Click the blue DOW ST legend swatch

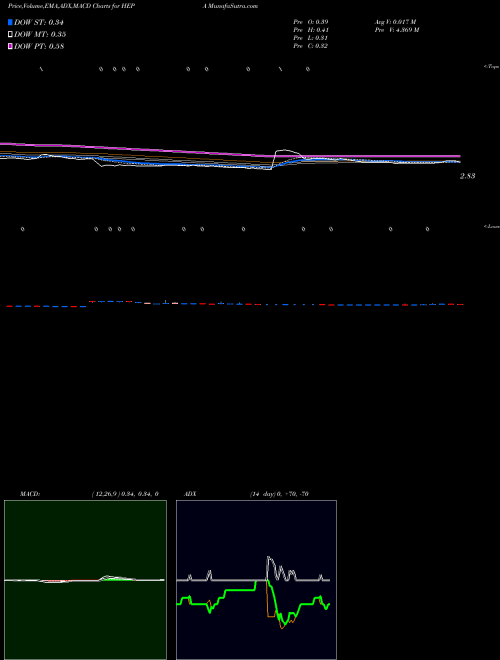pos(11,22)
